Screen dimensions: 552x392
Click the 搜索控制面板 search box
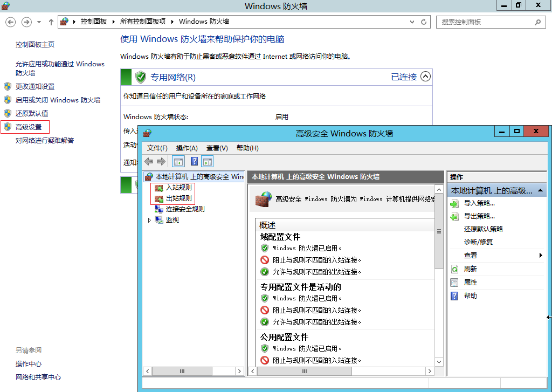click(x=485, y=22)
